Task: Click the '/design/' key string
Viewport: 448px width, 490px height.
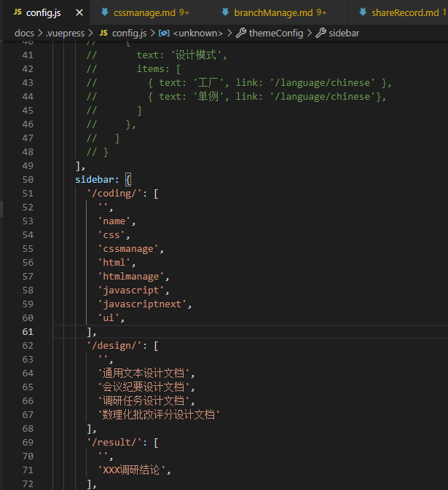Action: 114,346
